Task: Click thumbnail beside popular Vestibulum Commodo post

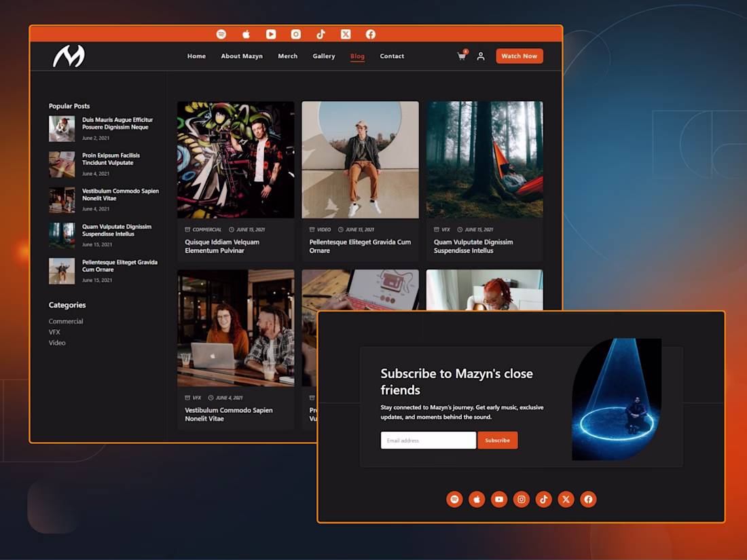Action: click(x=62, y=200)
